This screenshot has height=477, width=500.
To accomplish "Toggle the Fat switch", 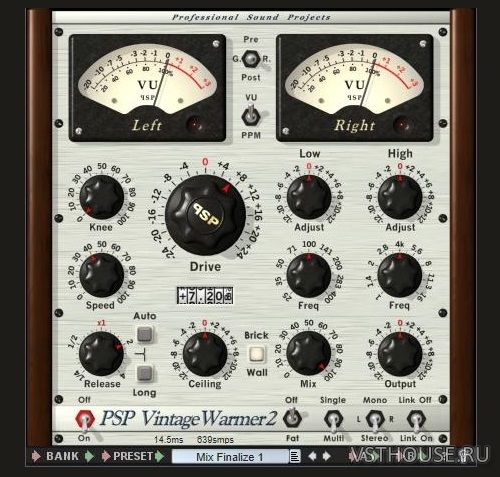I will point(292,418).
